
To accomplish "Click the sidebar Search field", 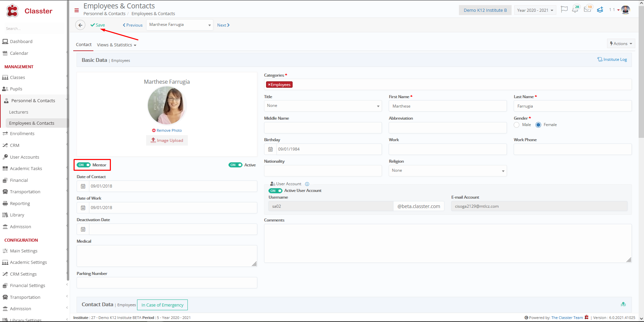I will pyautogui.click(x=34, y=29).
